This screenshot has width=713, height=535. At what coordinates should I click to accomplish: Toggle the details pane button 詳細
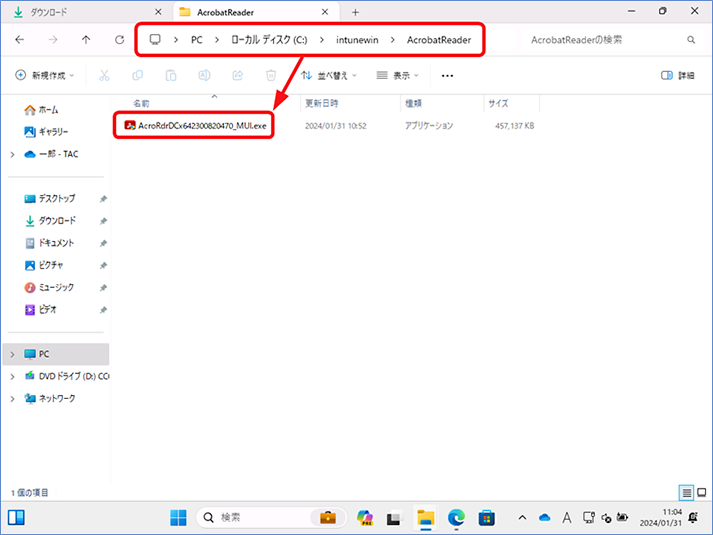pos(678,75)
